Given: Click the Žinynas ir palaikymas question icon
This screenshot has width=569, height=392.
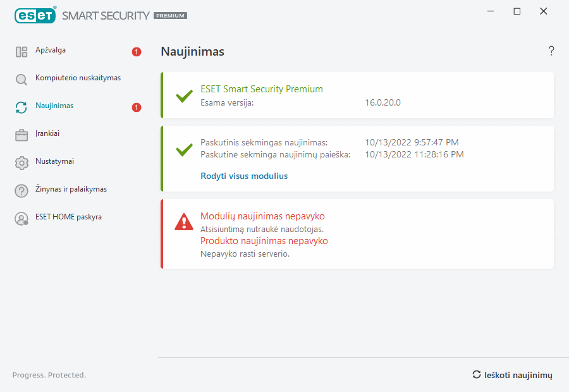Looking at the screenshot, I should point(21,191).
